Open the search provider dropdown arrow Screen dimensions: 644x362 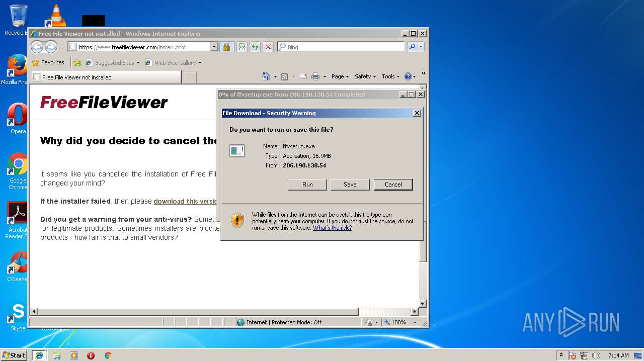point(421,47)
